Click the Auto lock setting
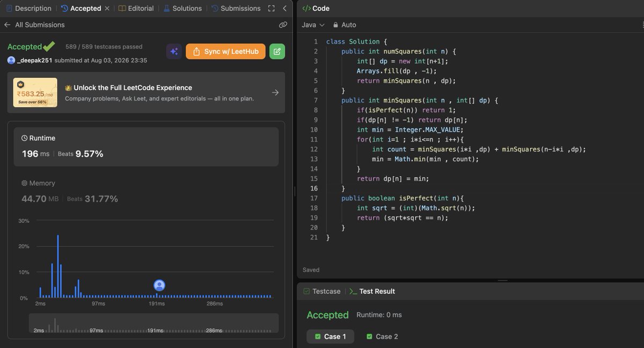Screen dimensions: 644x348 pyautogui.click(x=345, y=25)
